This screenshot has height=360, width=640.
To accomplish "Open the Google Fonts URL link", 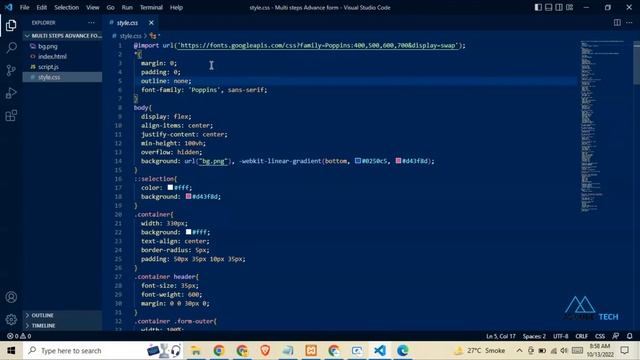I will [318, 45].
